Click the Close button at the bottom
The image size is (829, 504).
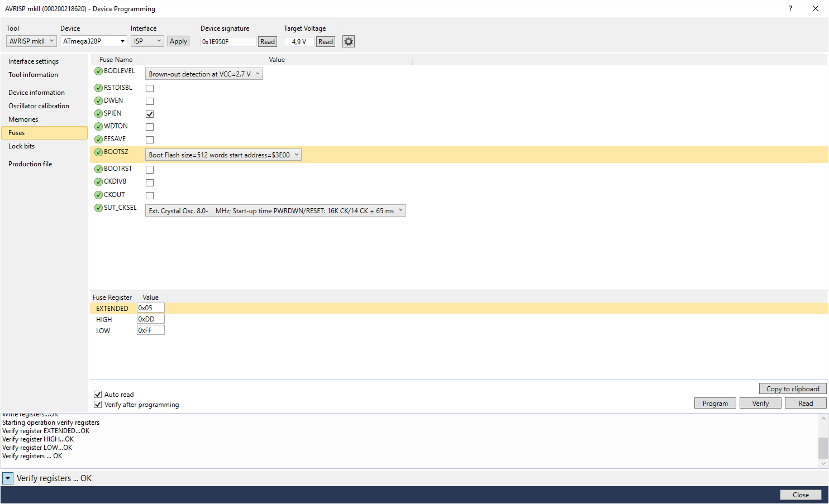point(801,495)
